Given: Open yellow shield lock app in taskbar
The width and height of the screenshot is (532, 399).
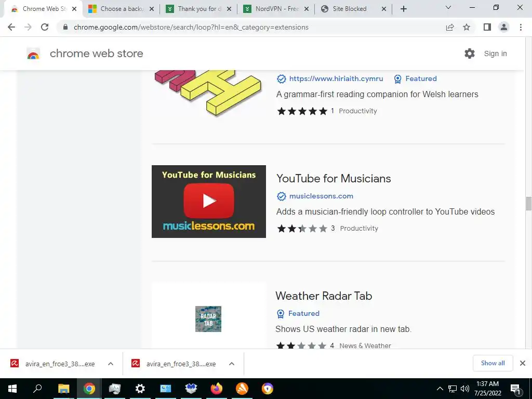Looking at the screenshot, I should click(x=268, y=389).
